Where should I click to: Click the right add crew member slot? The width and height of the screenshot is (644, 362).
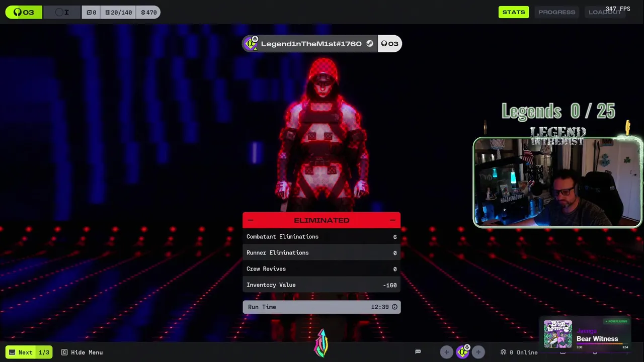tap(478, 352)
